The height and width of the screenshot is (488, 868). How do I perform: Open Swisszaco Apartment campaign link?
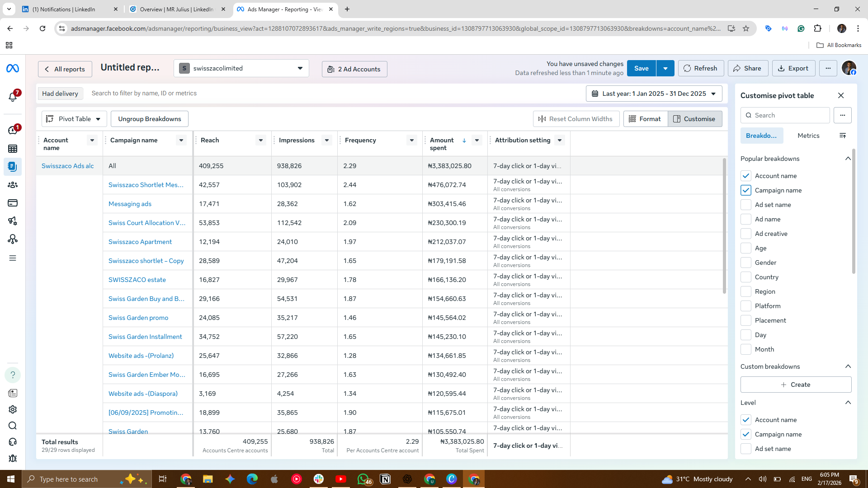140,242
